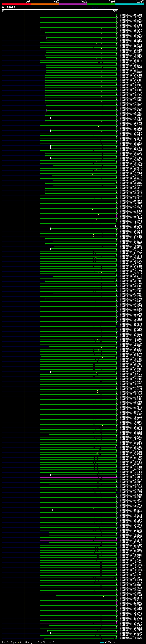Open hit UniRef100_Q5CIT8
146x644 pixels.
[x=131, y=42]
